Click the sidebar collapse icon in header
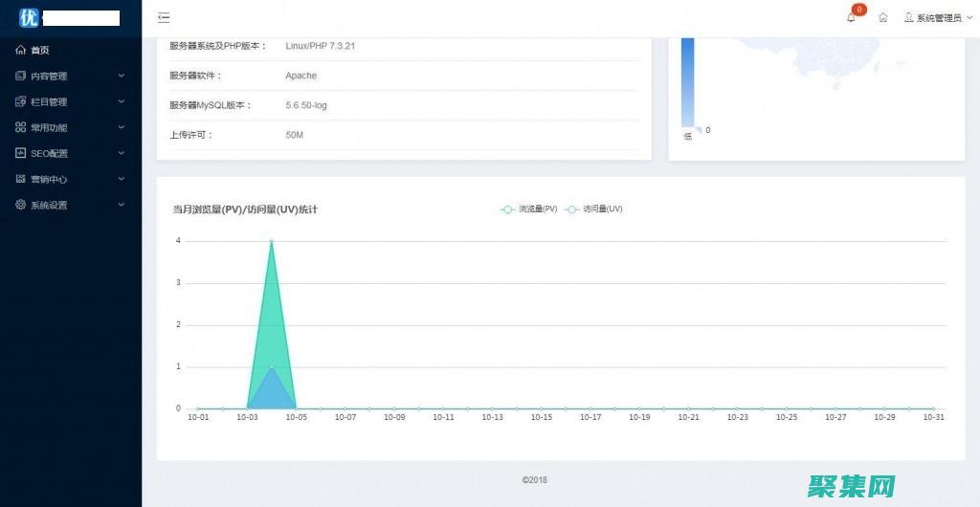 164,17
